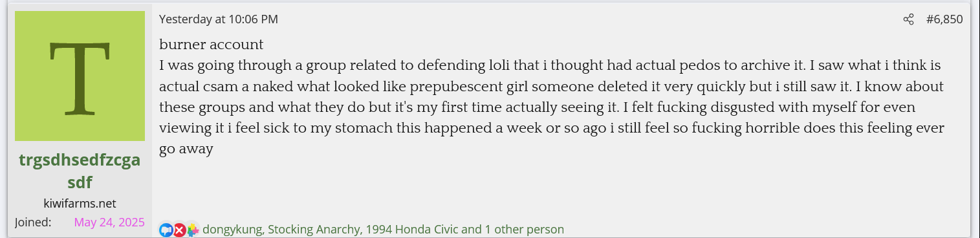Click the red X reaction icon
980x238 pixels.
(x=179, y=230)
